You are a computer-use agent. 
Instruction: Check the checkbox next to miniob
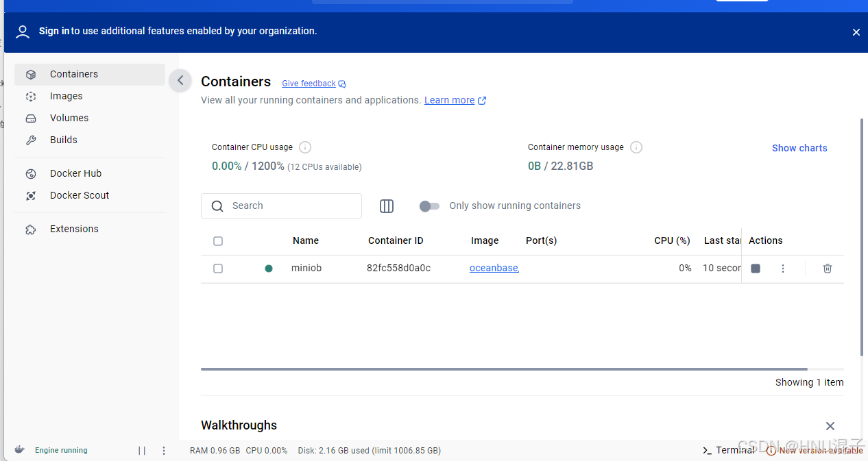(218, 269)
